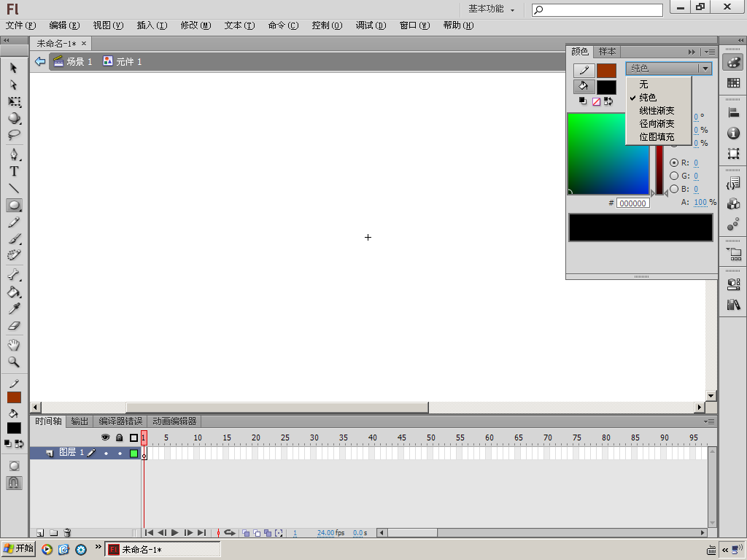Select the Oval shape tool

coord(14,205)
